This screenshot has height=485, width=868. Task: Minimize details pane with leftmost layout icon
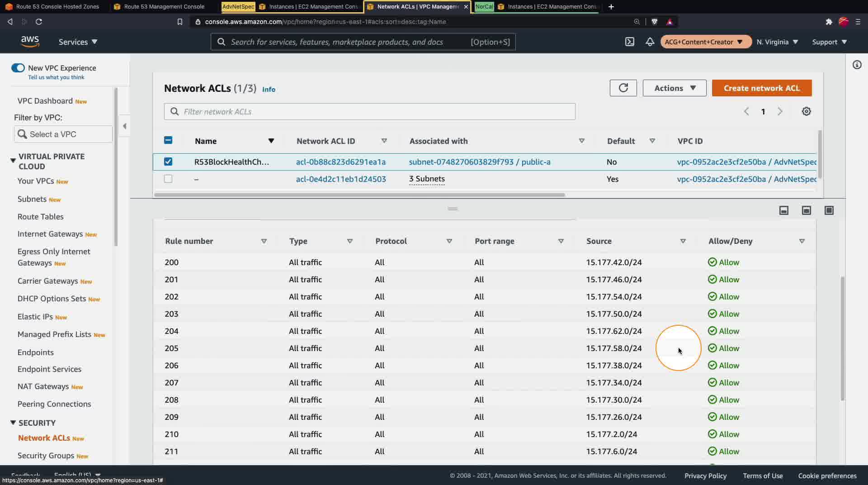point(783,210)
